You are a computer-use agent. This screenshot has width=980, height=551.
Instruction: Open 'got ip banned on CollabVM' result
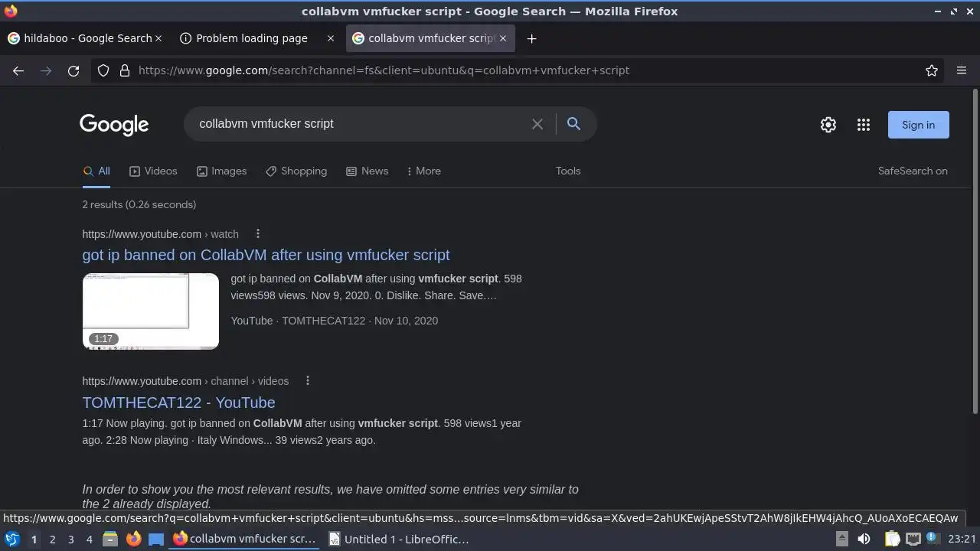[x=266, y=255]
